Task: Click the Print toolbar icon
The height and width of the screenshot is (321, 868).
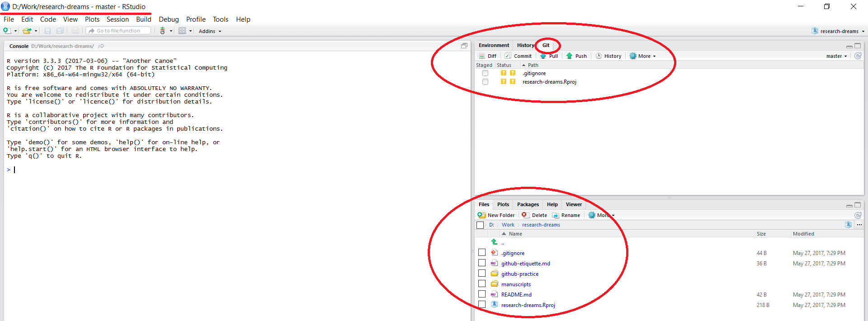Action: [75, 31]
